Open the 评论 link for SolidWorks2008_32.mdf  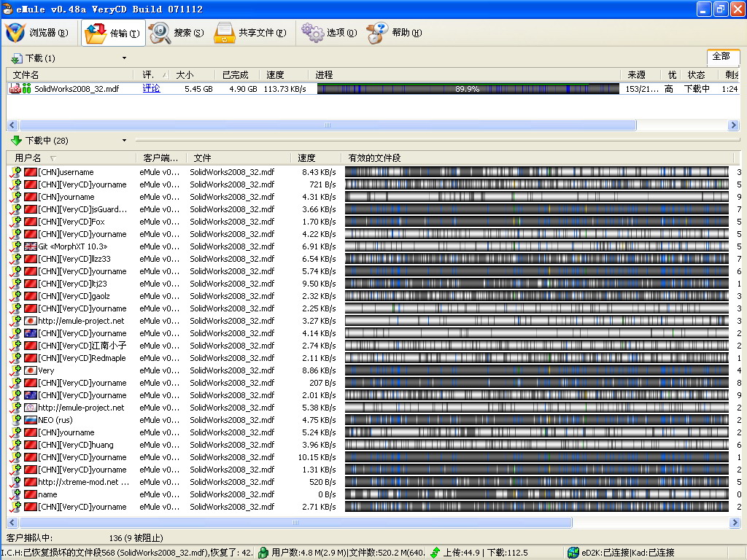point(152,88)
